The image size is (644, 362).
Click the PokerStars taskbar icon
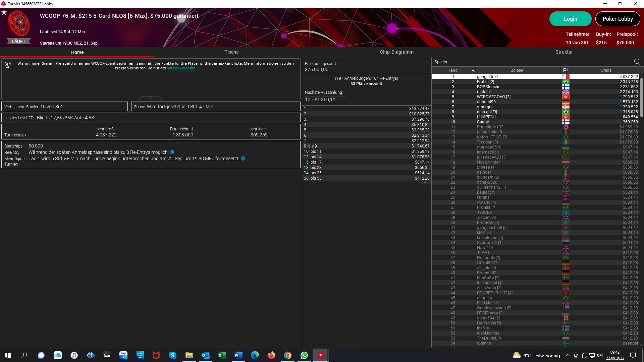[320, 355]
